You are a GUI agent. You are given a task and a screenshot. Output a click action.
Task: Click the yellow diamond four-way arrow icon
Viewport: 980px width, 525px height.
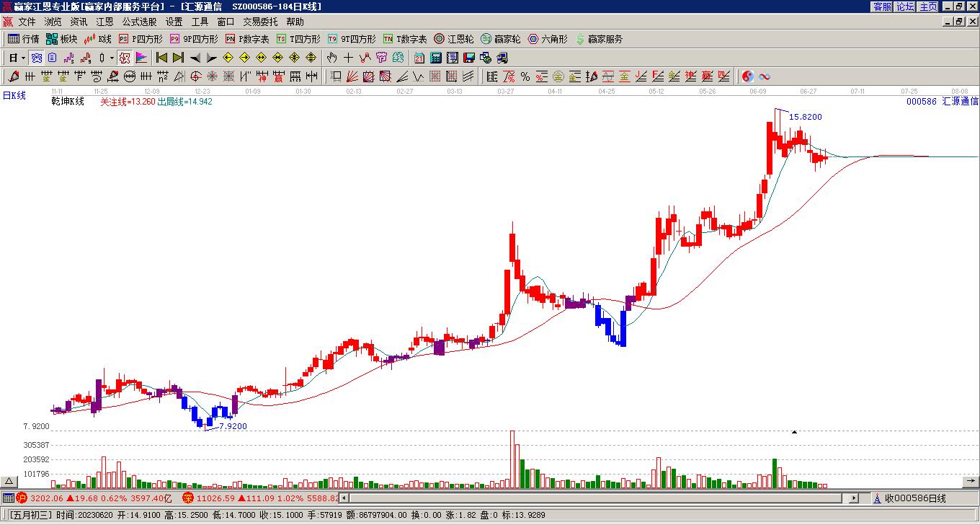[x=311, y=58]
